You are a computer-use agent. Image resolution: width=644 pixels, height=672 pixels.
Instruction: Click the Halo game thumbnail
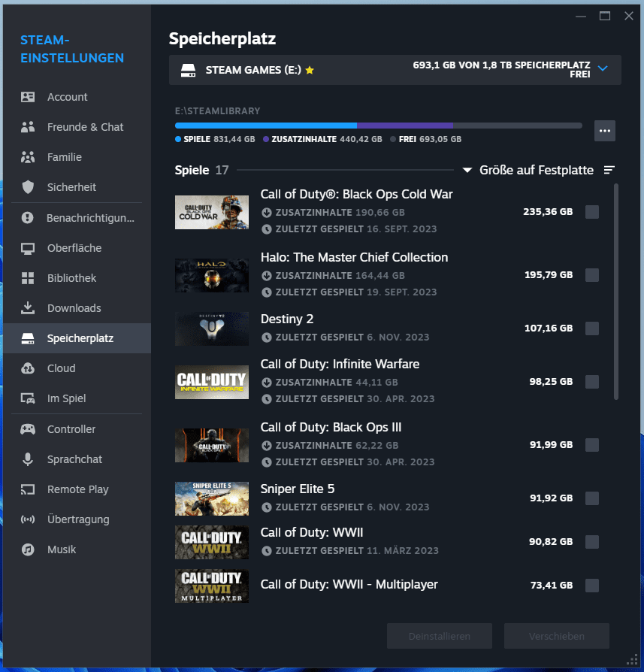point(212,276)
